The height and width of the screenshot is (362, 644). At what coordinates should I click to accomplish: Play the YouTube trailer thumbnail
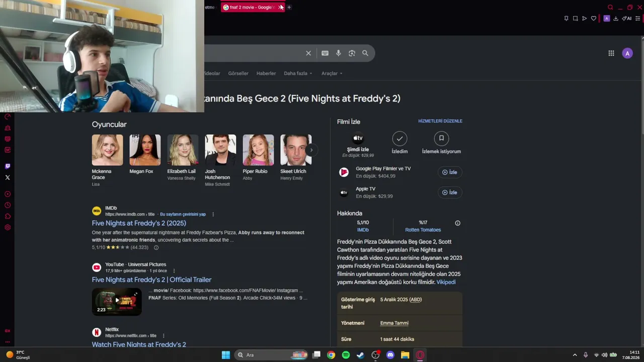click(x=117, y=301)
